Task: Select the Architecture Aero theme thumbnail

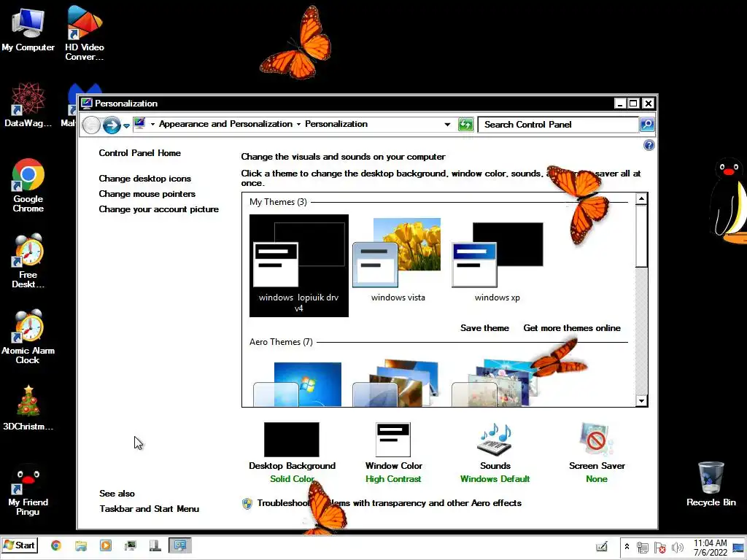Action: [x=398, y=384]
